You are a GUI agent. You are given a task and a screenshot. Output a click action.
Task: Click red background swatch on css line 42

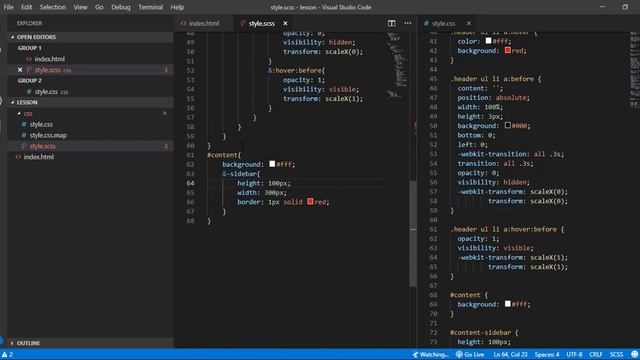click(507, 50)
